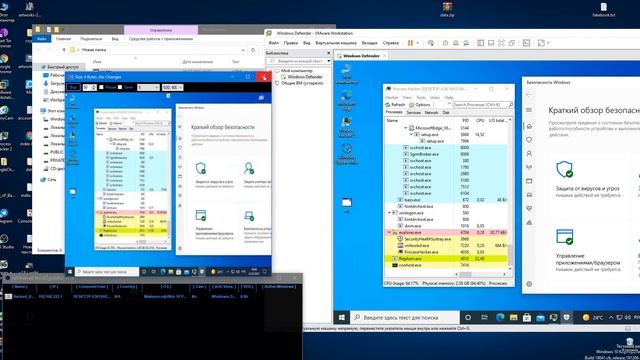Toggle the Mouse checkbox in remote viewer window

click(101, 87)
